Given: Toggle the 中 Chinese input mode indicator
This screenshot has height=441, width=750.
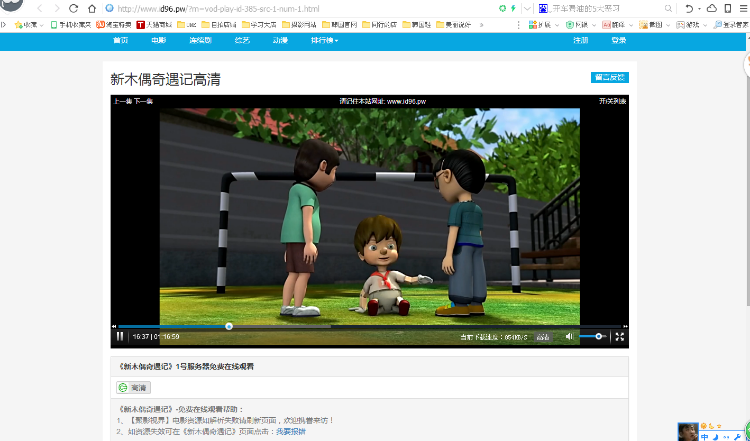Looking at the screenshot, I should pyautogui.click(x=705, y=437).
